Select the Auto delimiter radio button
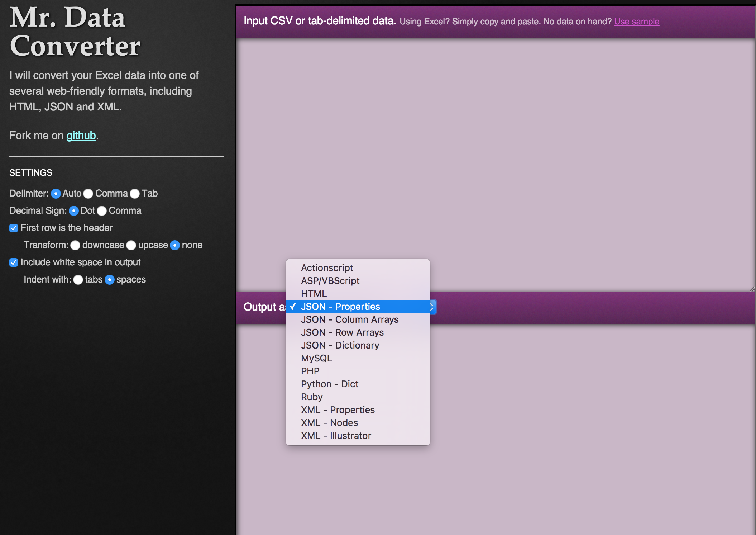The width and height of the screenshot is (756, 535). click(56, 194)
